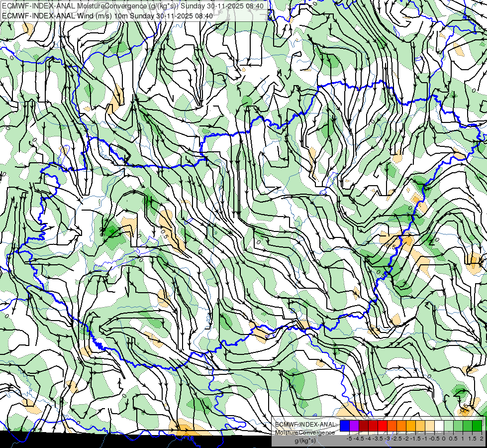The height and width of the screenshot is (448, 487).
Task: Click the legend's -0.5 tick label
Action: click(x=434, y=439)
